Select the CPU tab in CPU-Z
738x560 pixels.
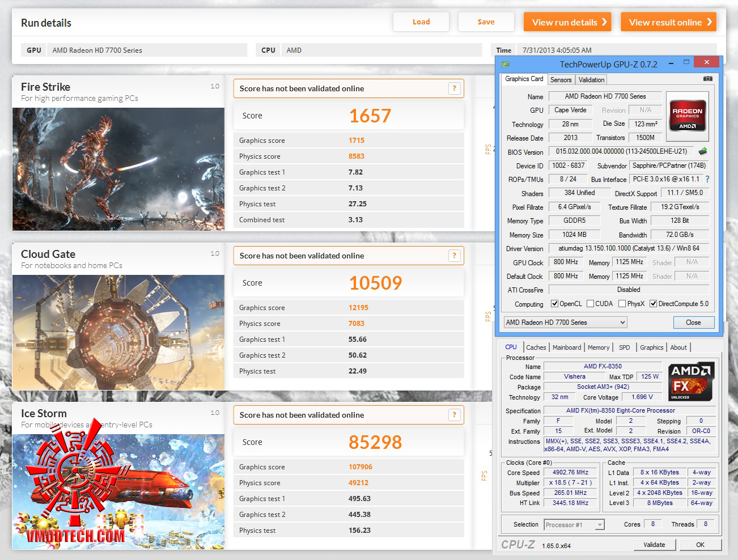point(511,347)
